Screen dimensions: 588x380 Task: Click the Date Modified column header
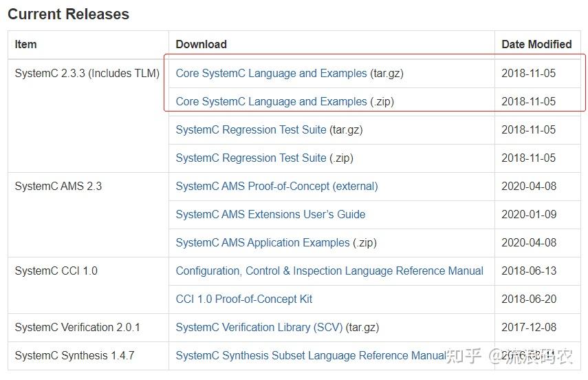click(x=536, y=44)
